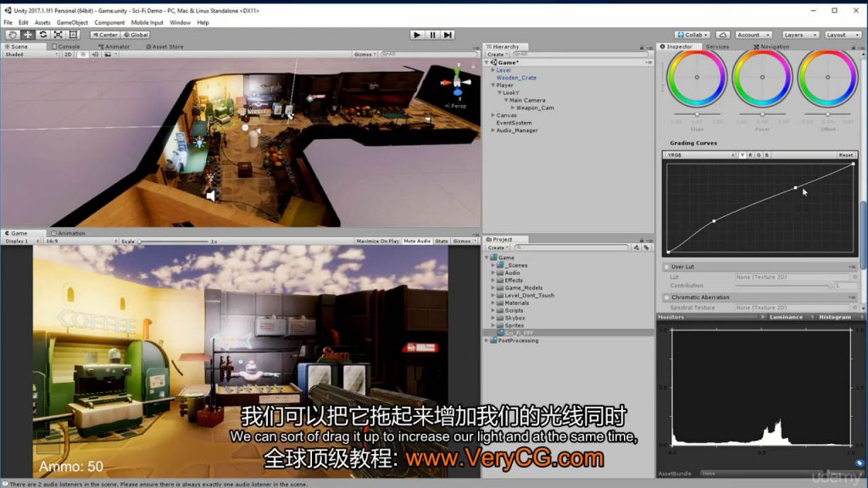Viewport: 868px width, 488px height.
Task: Open the Layout dropdown
Action: point(842,35)
